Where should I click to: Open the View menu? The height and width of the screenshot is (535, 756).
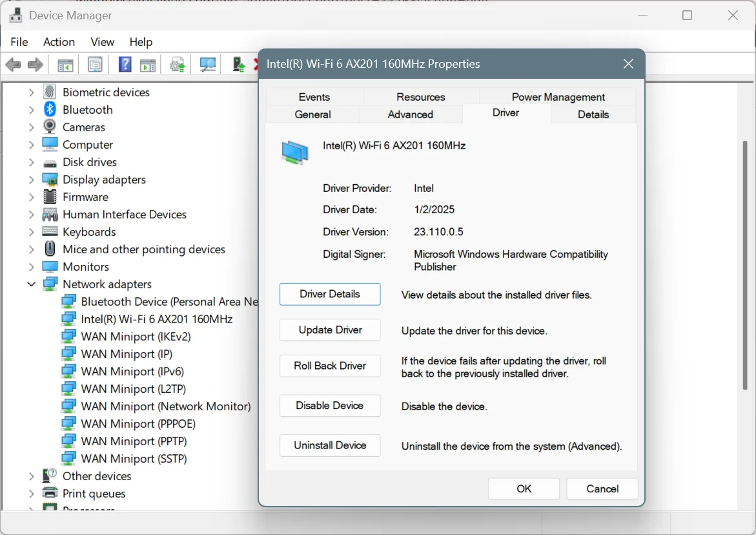tap(102, 42)
